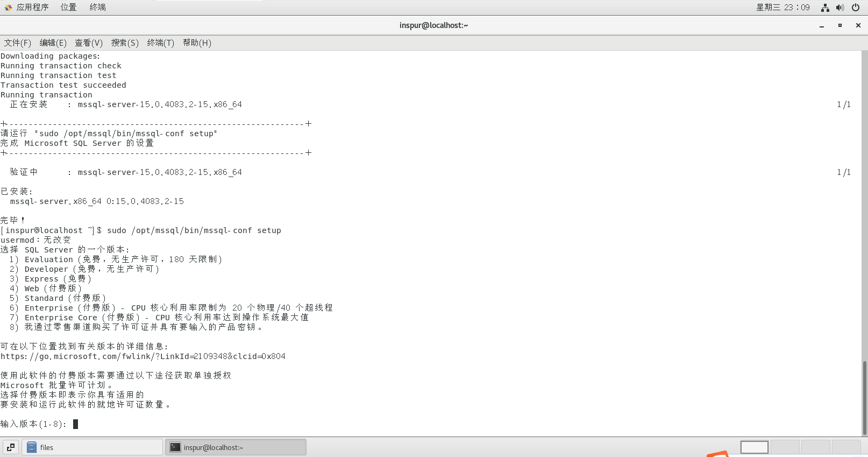Click the 'mssql-server.x86_64 0:15.0.4083.2-15' line

pos(97,201)
